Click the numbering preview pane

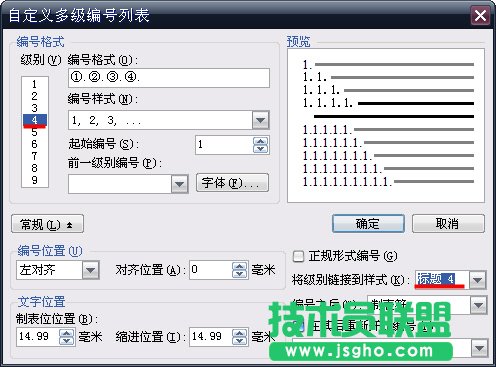tap(386, 125)
